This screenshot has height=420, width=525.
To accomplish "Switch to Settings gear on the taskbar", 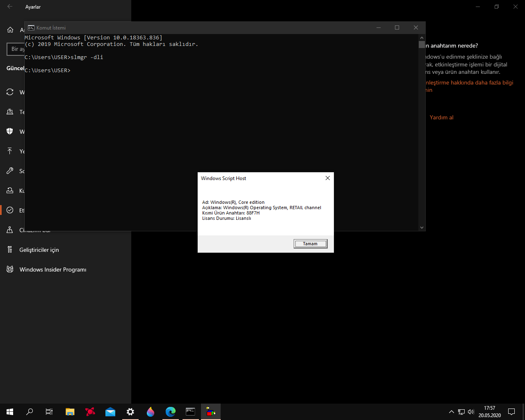I will point(130,412).
